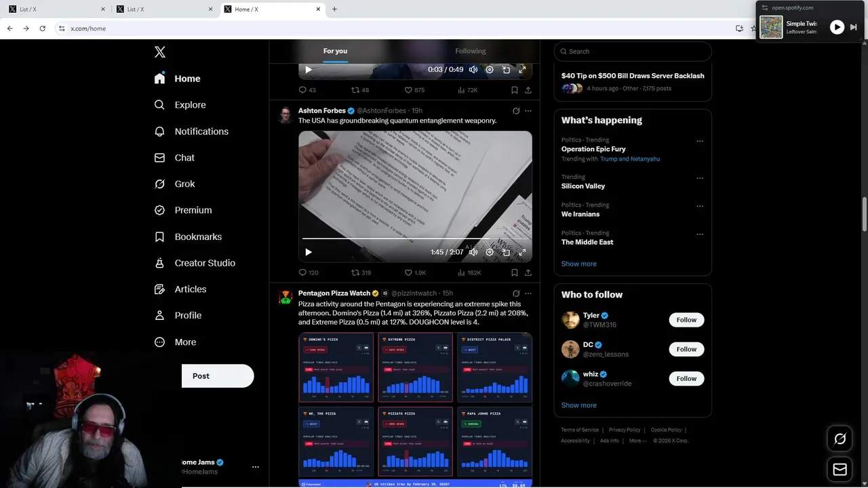The width and height of the screenshot is (868, 488).
Task: Open account menu dots beside Home Jams
Action: tap(256, 467)
